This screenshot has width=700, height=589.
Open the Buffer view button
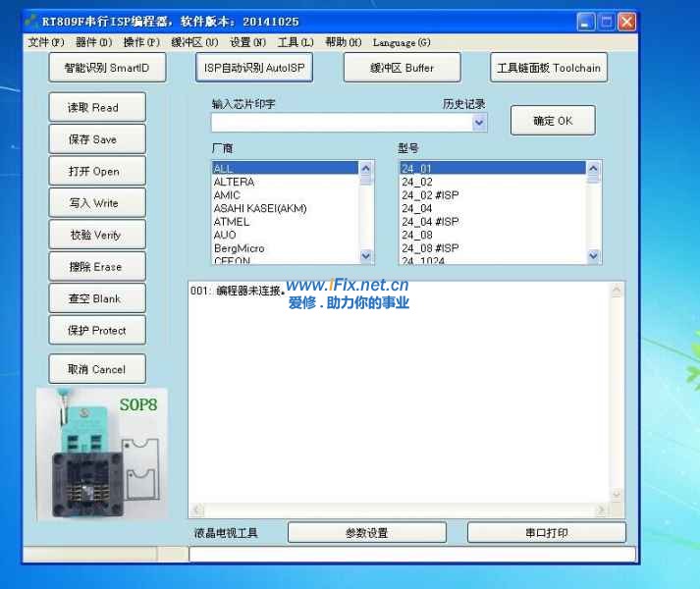click(402, 68)
